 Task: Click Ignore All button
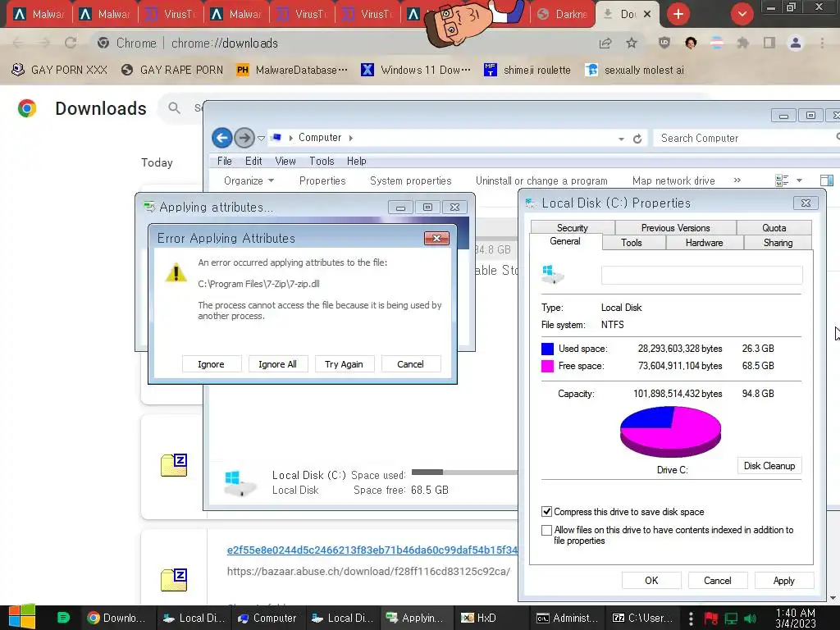pyautogui.click(x=277, y=364)
